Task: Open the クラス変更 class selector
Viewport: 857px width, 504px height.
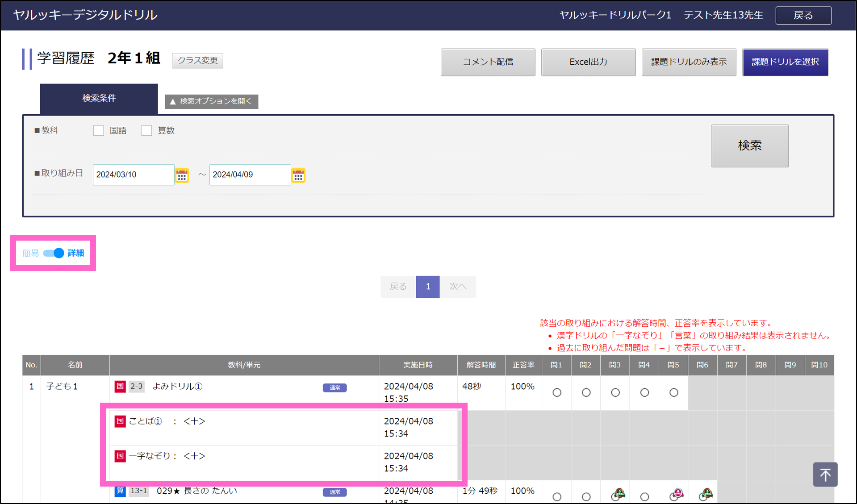Action: coord(198,61)
